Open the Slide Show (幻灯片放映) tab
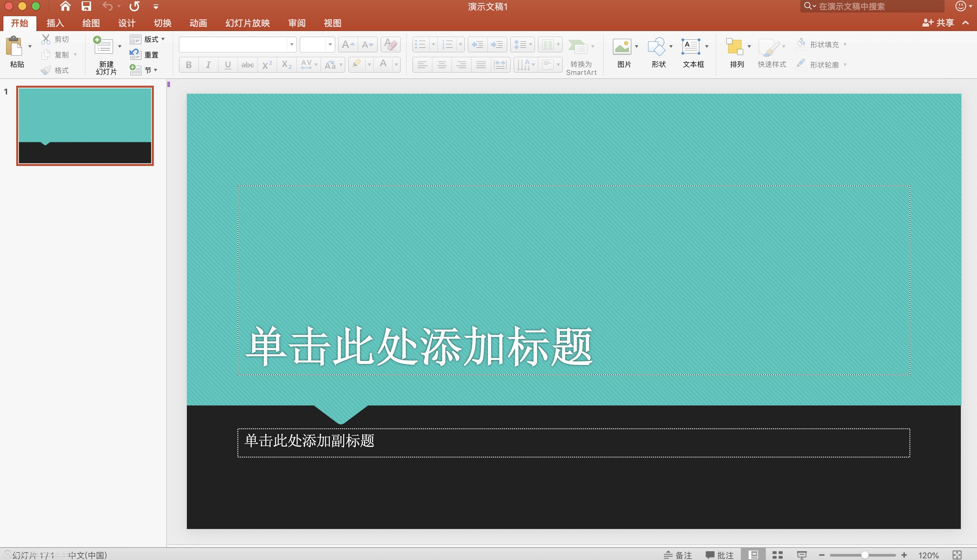 pyautogui.click(x=247, y=23)
